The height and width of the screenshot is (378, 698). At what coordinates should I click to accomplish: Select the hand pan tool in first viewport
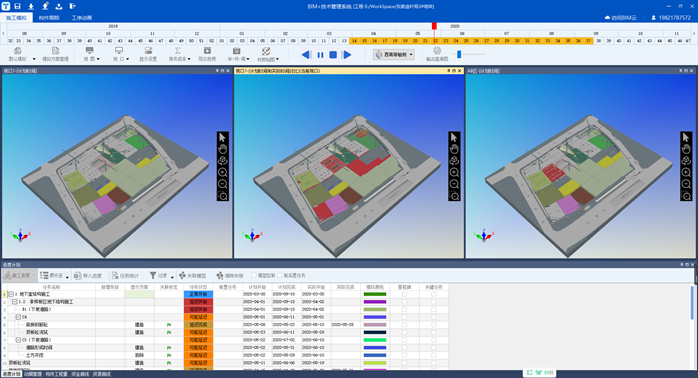point(223,149)
